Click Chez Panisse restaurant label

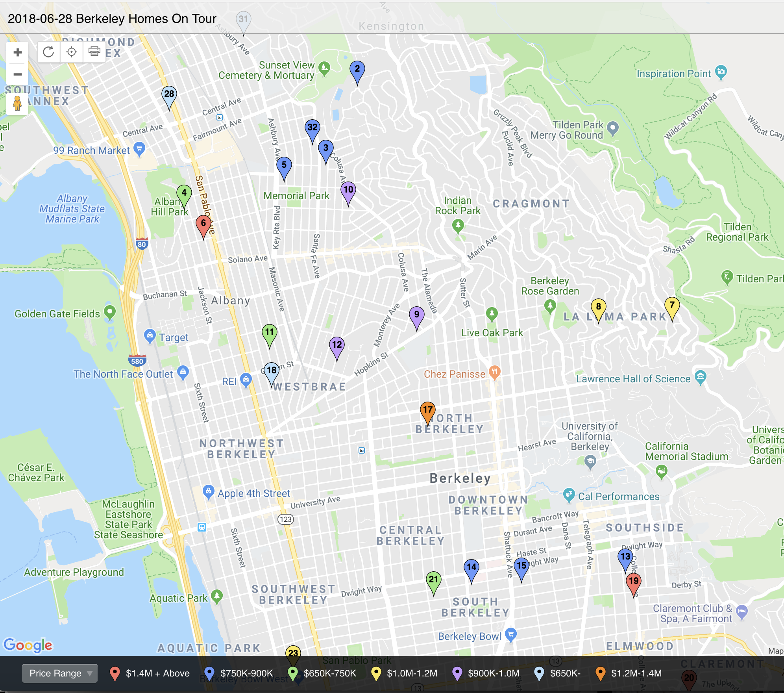coord(455,374)
